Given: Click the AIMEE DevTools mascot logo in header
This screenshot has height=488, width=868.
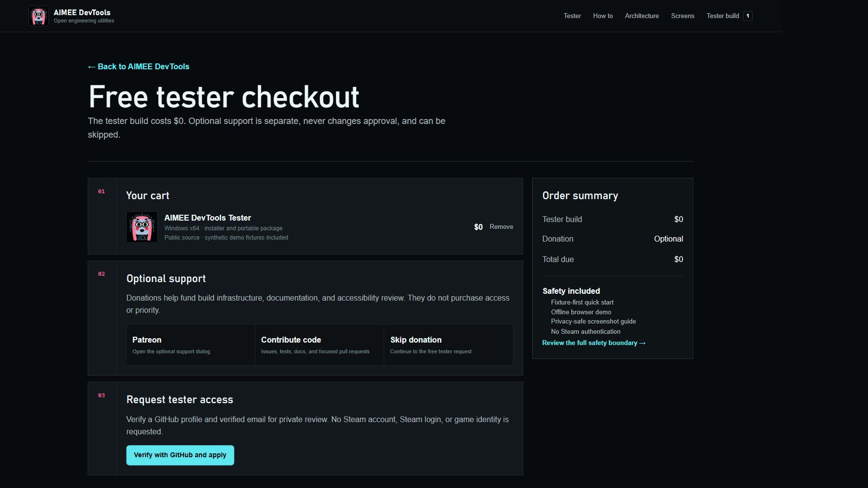Looking at the screenshot, I should [x=38, y=16].
